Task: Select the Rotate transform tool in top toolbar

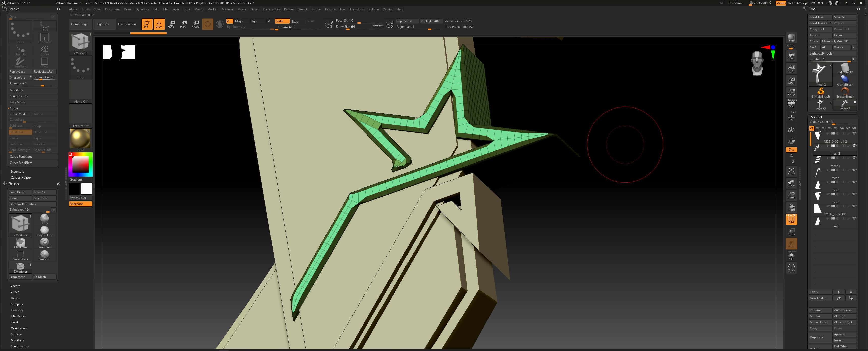Action: 196,24
